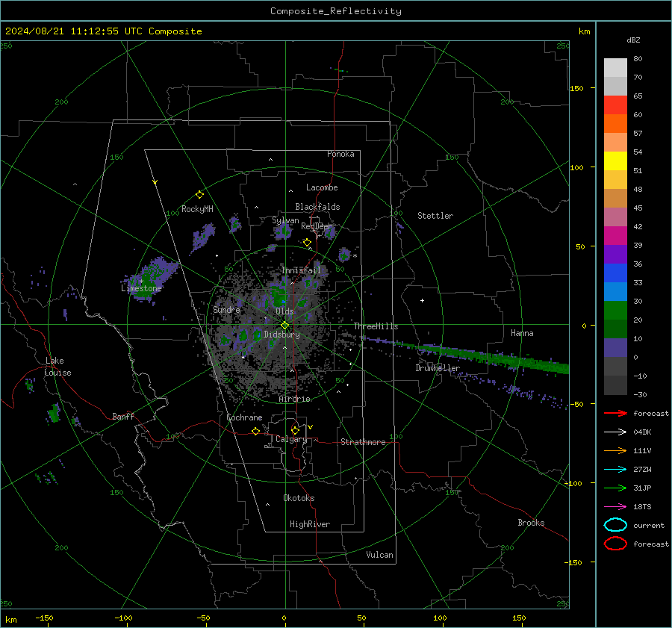Click the RockyMH label
The image size is (672, 628).
pos(197,209)
